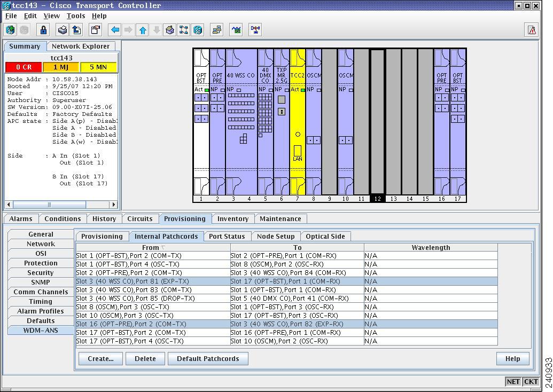Open the File menu
The image size is (553, 392).
pyautogui.click(x=11, y=16)
